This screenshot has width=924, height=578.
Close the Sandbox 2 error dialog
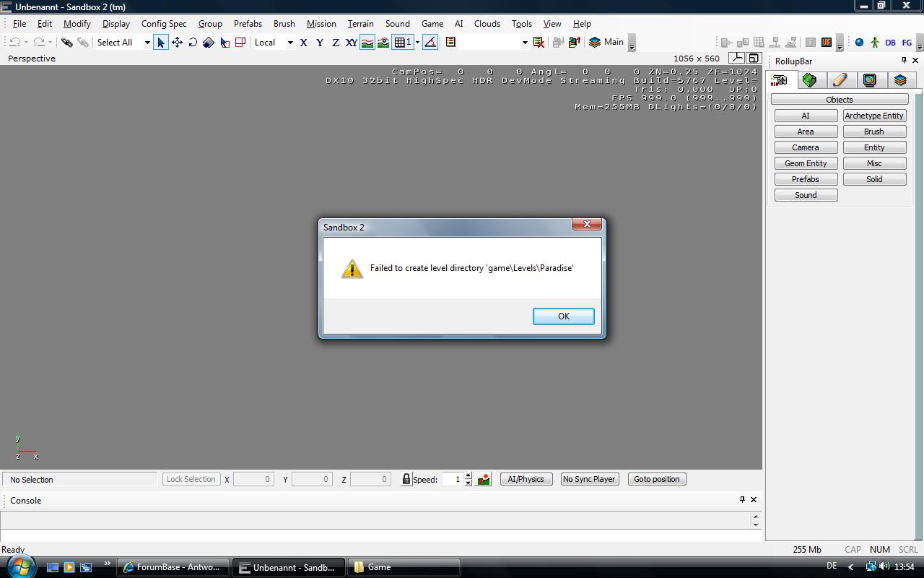(x=587, y=224)
